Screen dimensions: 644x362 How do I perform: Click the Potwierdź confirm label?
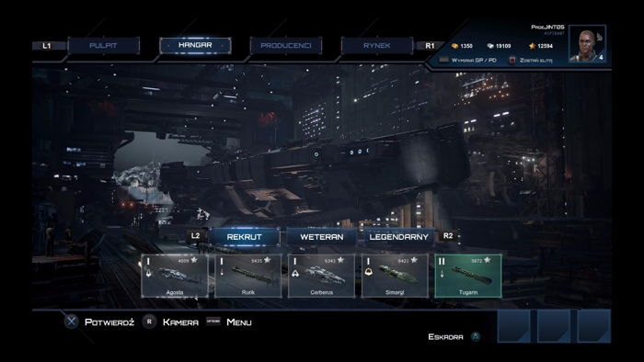(109, 322)
